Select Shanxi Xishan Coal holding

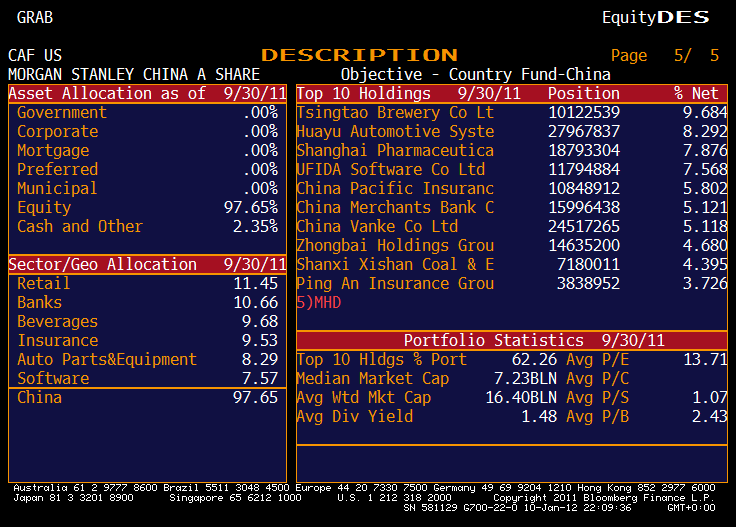[395, 265]
